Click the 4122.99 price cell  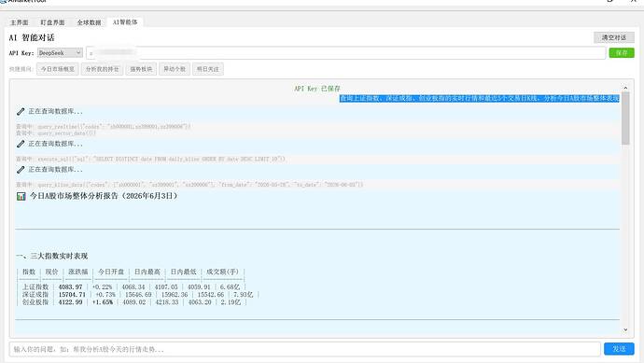pos(70,302)
